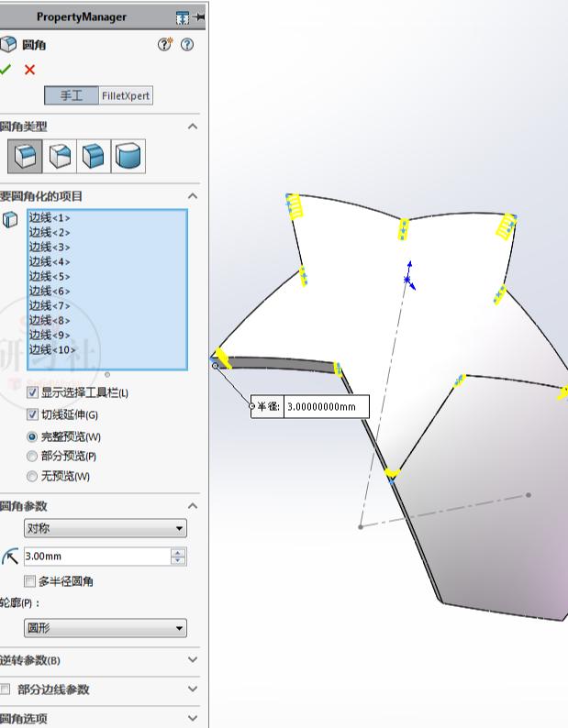The image size is (568, 728).
Task: Click the edge selection icon beside list
Action: click(x=10, y=219)
